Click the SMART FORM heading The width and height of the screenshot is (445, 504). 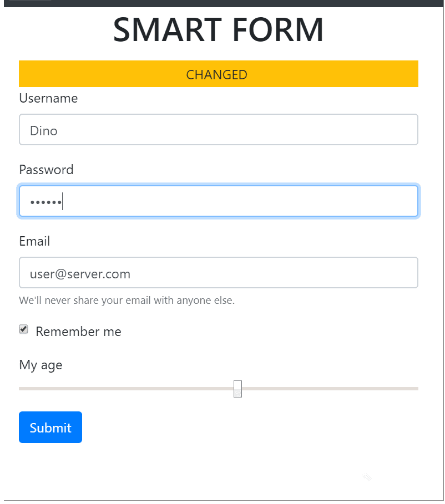pyautogui.click(x=219, y=29)
